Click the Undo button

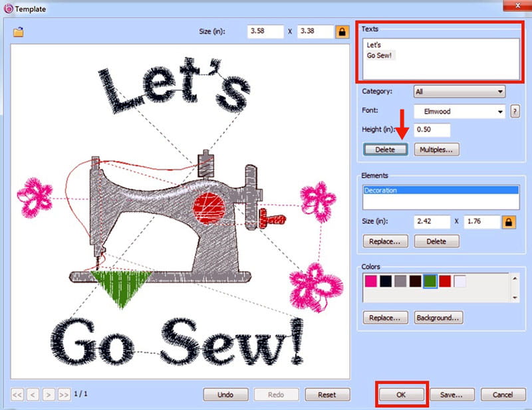click(x=225, y=394)
